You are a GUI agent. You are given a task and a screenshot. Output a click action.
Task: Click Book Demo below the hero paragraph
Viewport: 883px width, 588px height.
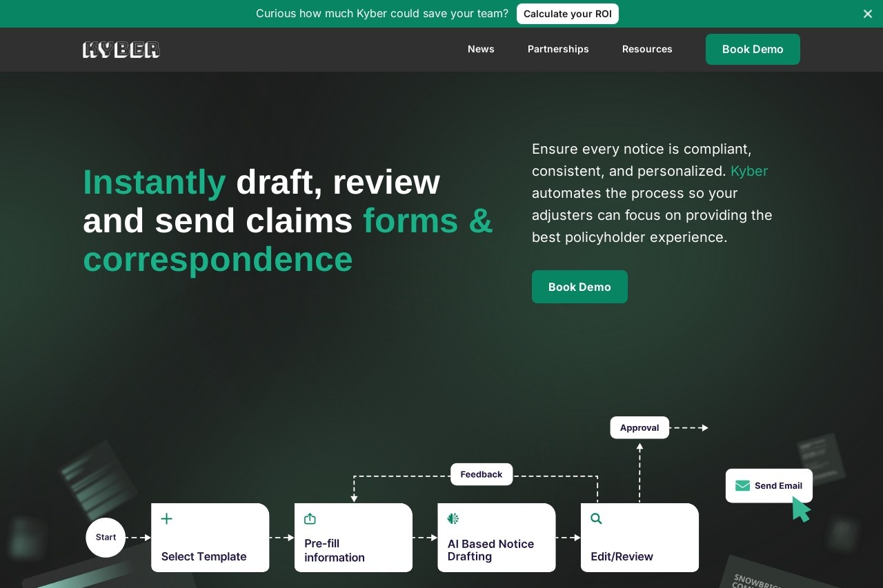pos(579,287)
